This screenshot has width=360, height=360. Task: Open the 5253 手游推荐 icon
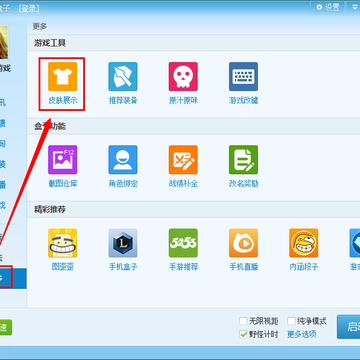(x=183, y=250)
